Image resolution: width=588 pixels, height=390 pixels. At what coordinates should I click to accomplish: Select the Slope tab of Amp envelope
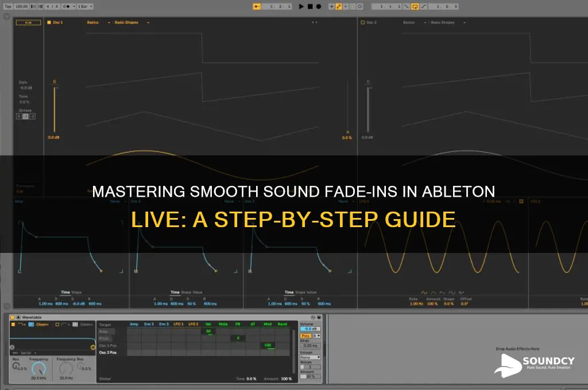pyautogui.click(x=76, y=292)
